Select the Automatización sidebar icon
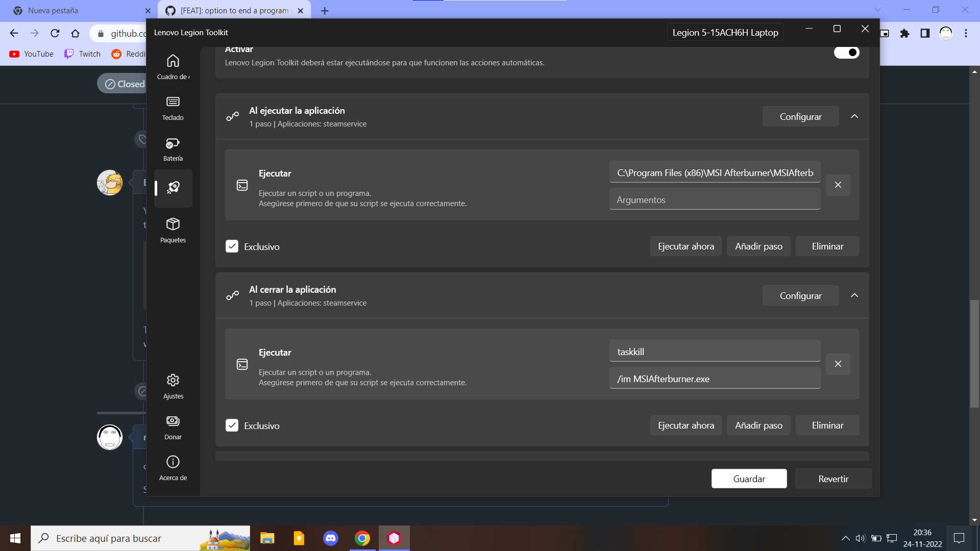 (173, 188)
